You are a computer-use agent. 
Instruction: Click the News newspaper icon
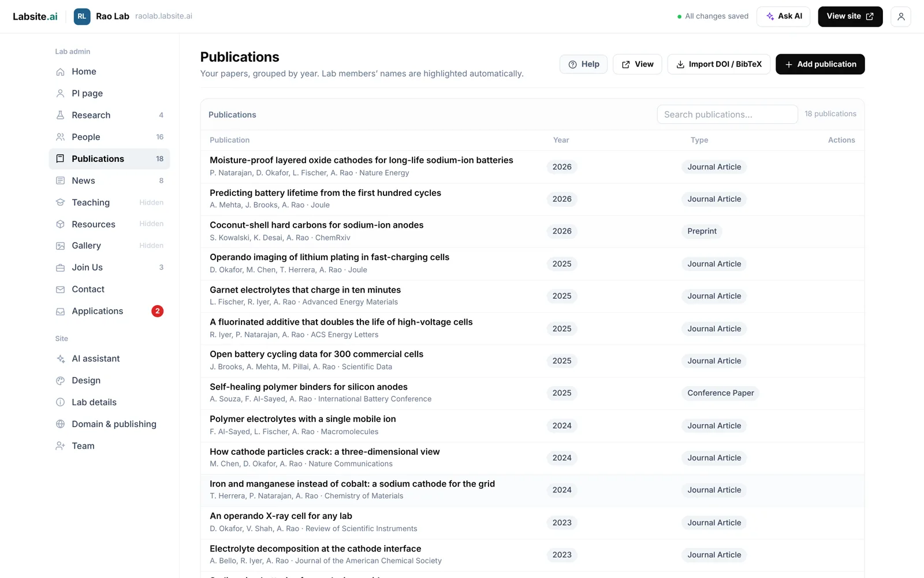[x=60, y=180]
